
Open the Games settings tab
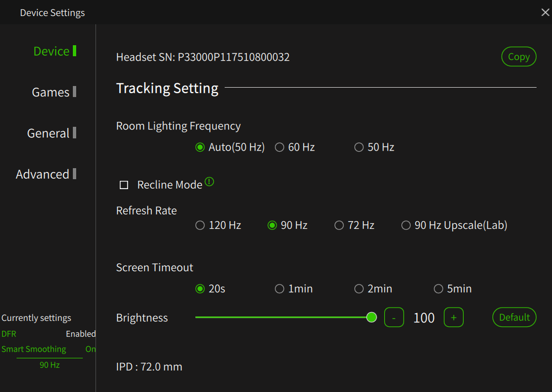[54, 92]
